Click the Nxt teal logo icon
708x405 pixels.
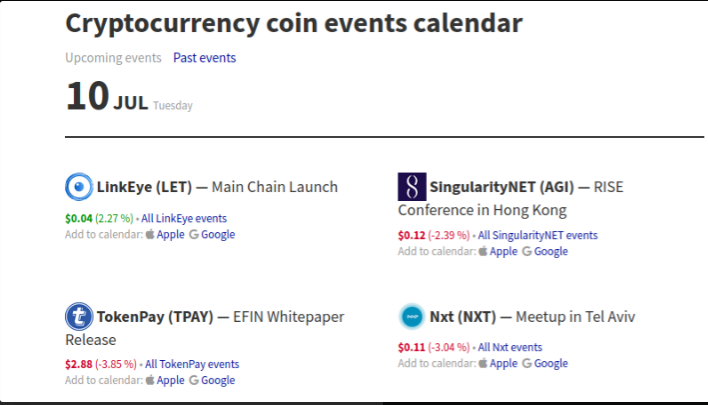pyautogui.click(x=412, y=317)
